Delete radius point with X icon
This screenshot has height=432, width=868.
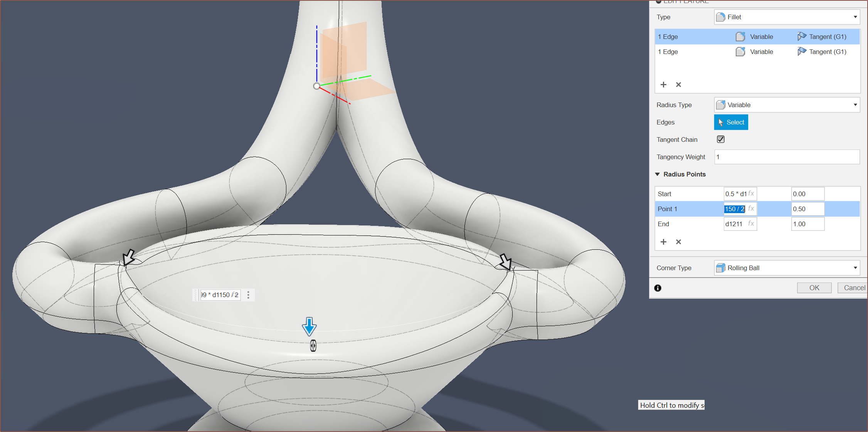(x=678, y=242)
